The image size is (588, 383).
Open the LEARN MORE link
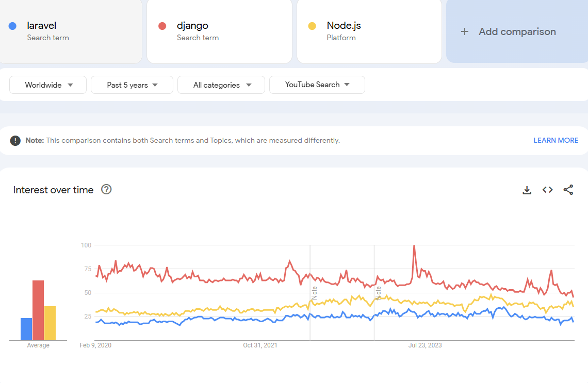pos(556,140)
